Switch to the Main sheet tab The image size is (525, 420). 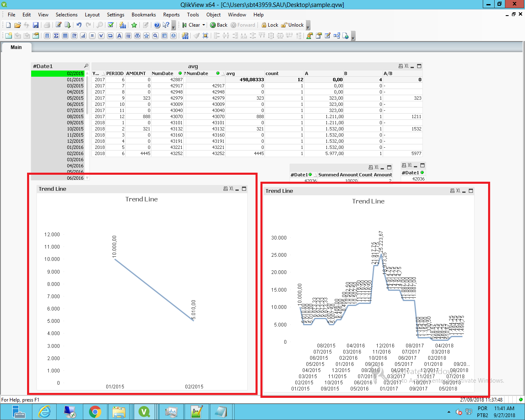click(16, 47)
